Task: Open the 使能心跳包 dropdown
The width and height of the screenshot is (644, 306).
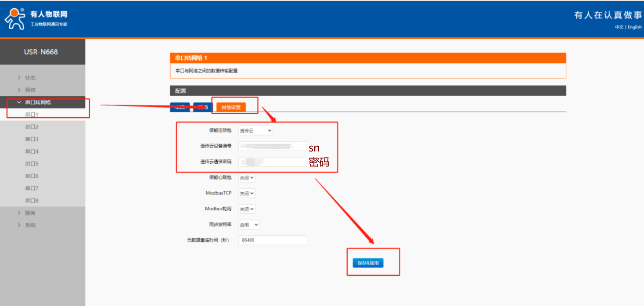Action: tap(246, 178)
